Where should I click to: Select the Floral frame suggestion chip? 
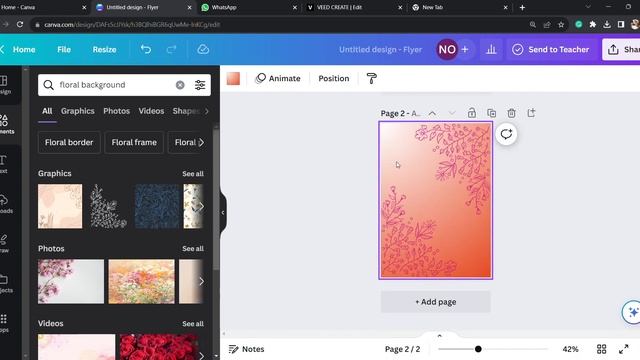pos(134,142)
